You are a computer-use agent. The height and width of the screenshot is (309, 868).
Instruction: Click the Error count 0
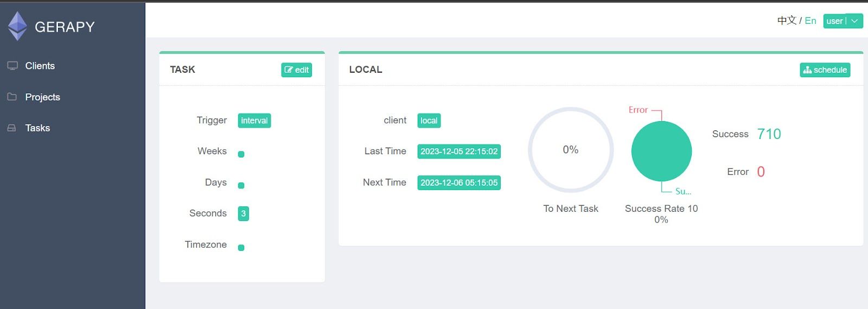[x=761, y=172]
